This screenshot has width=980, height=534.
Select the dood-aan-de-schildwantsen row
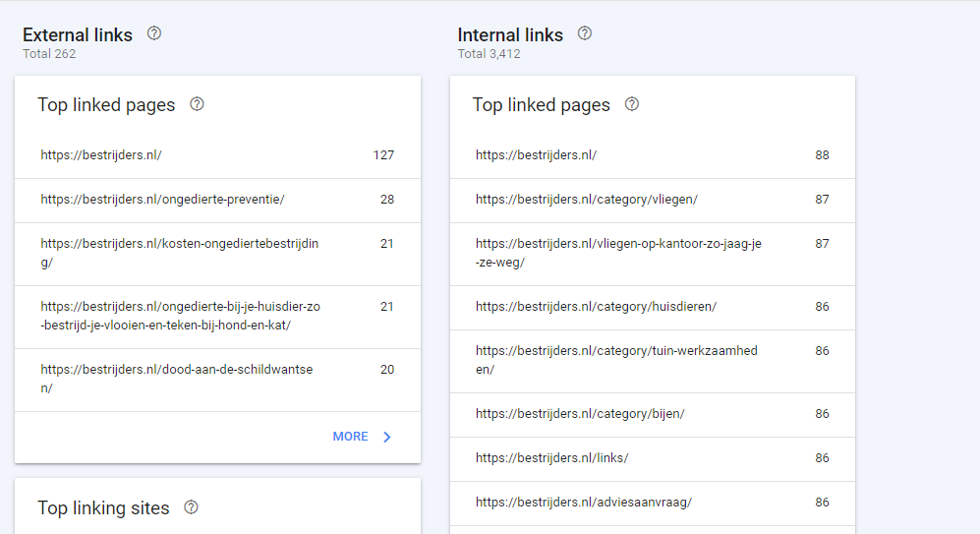217,380
